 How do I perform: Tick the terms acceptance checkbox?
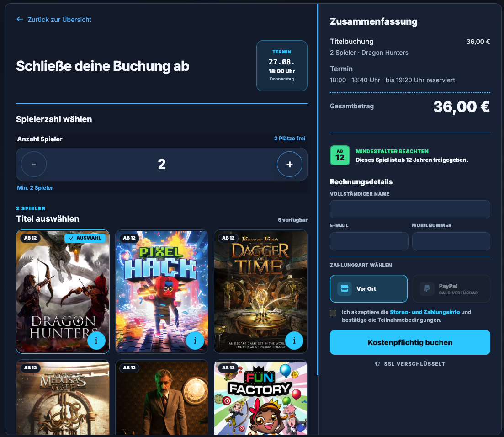click(x=333, y=313)
